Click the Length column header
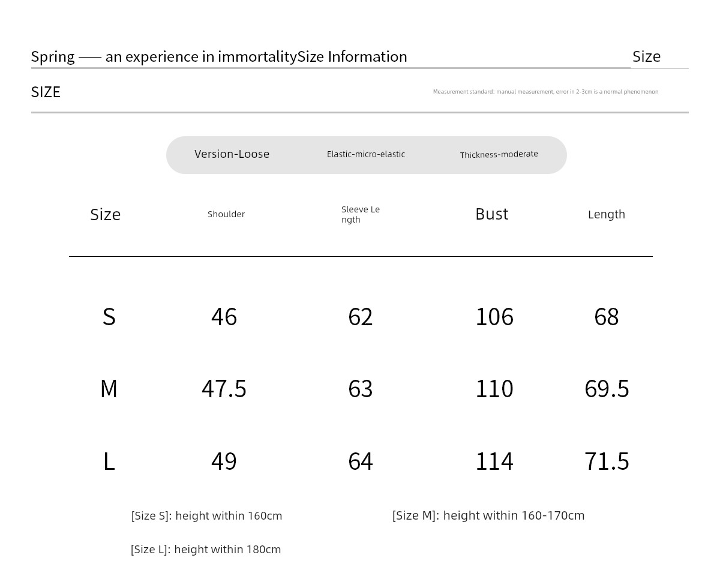The height and width of the screenshot is (588, 720). point(606,214)
